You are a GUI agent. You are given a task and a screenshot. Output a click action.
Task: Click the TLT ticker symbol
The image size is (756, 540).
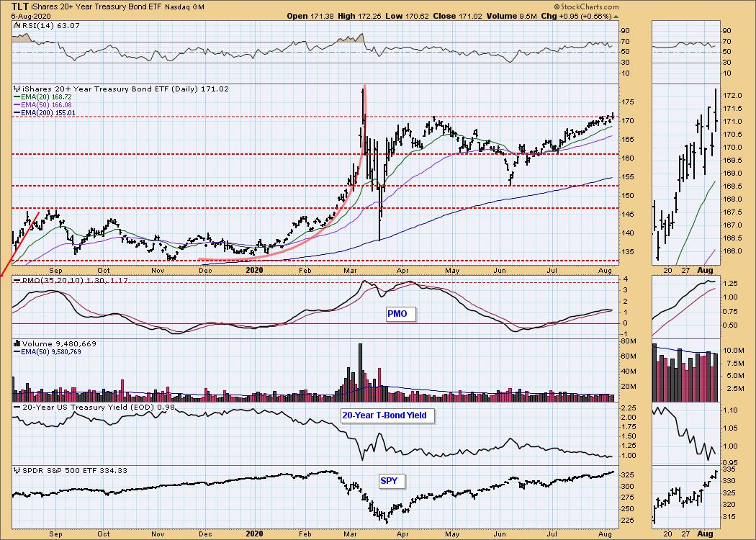pyautogui.click(x=19, y=6)
